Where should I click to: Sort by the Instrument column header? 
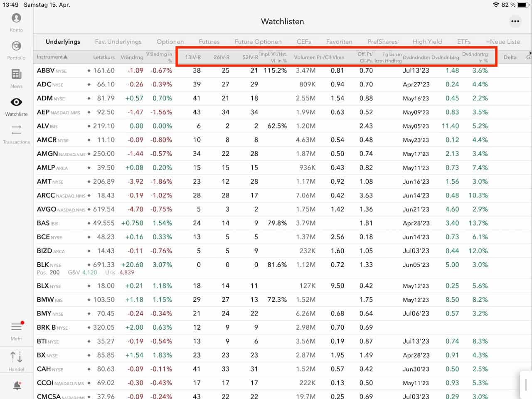[52, 57]
